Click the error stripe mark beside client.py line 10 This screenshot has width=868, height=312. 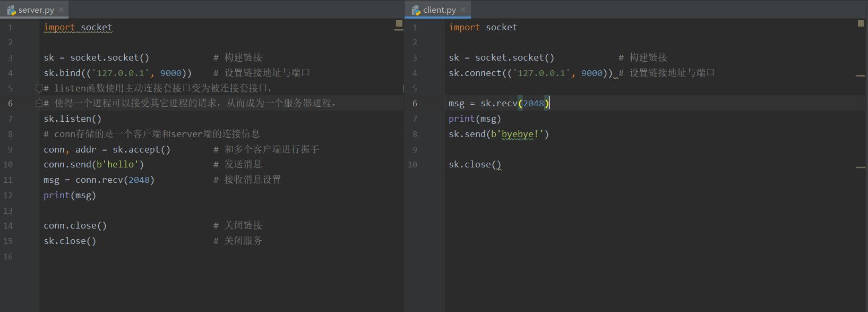click(x=861, y=167)
